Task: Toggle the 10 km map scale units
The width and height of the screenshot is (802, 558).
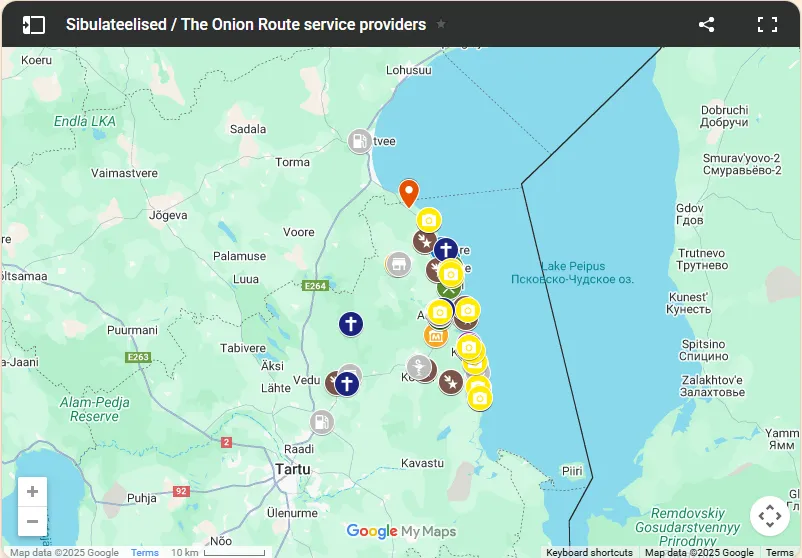Action: pyautogui.click(x=217, y=552)
